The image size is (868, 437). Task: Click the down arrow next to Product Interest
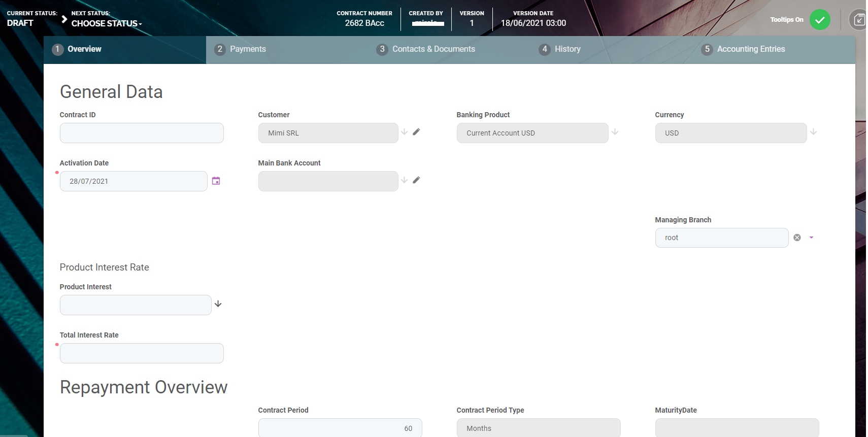point(218,304)
